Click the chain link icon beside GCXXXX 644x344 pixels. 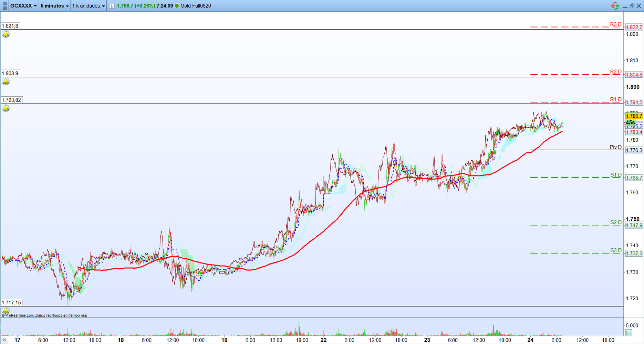(5, 6)
